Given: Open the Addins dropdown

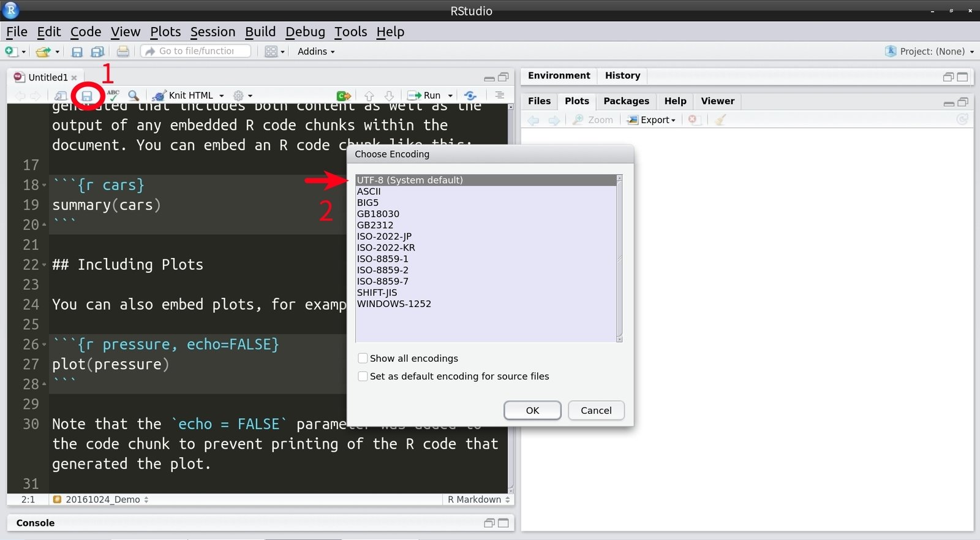Looking at the screenshot, I should coord(316,51).
